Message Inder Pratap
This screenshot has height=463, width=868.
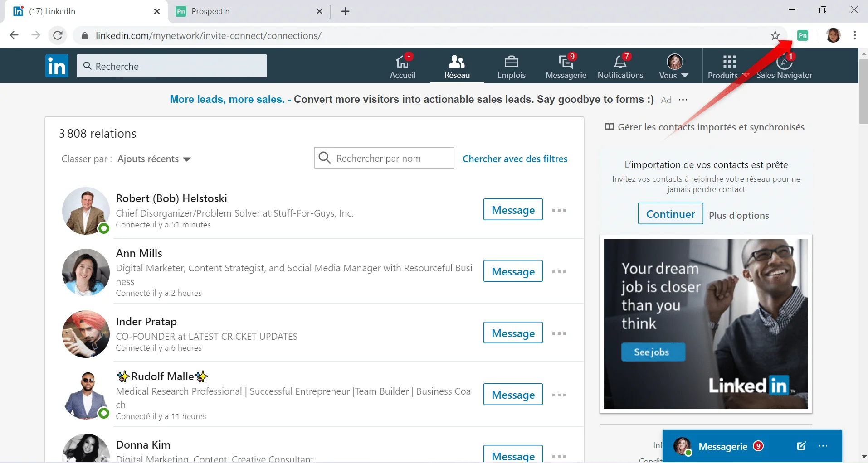513,333
